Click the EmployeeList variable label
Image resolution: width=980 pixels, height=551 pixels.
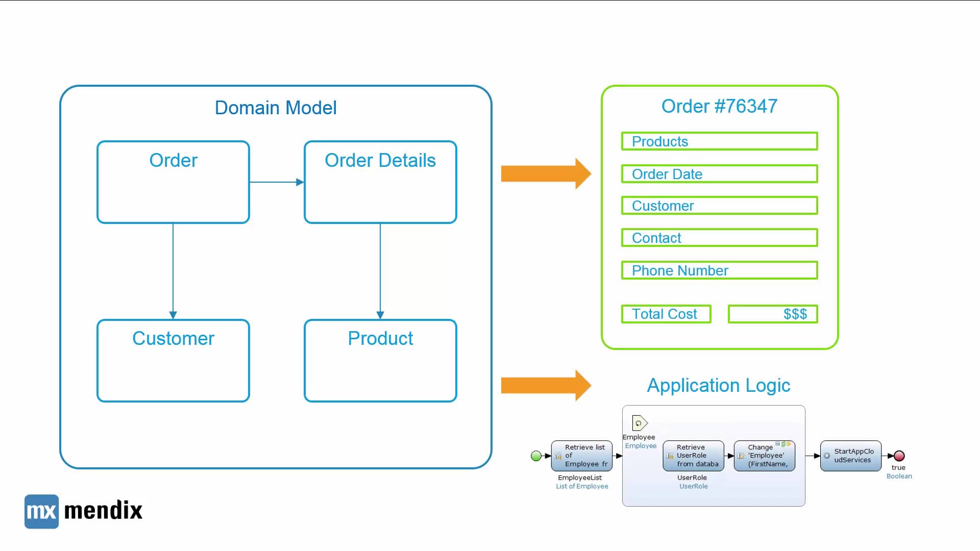[x=579, y=478]
